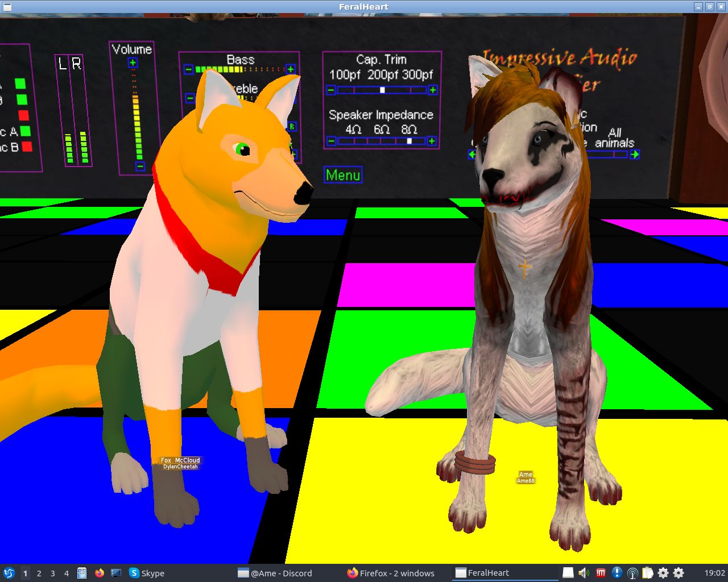Open the network signal tray icon
Image resolution: width=728 pixels, height=582 pixels.
[632, 573]
